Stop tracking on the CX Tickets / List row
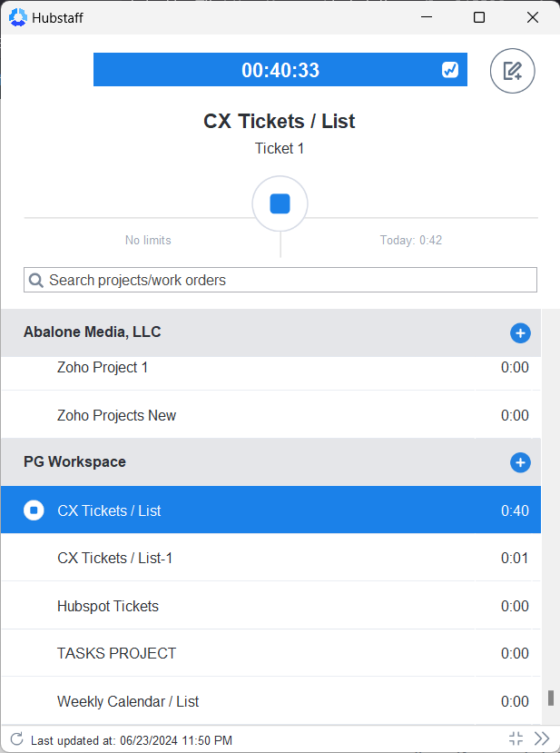 point(34,510)
